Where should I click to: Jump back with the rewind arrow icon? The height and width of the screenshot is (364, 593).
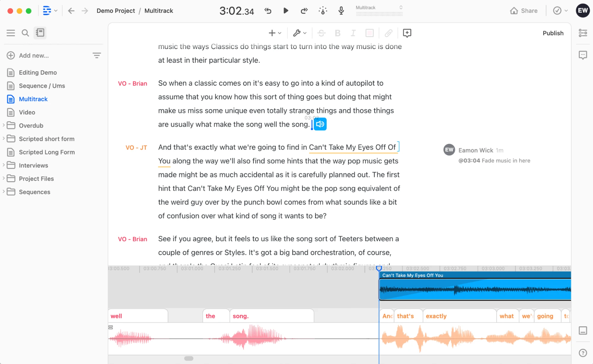click(268, 11)
